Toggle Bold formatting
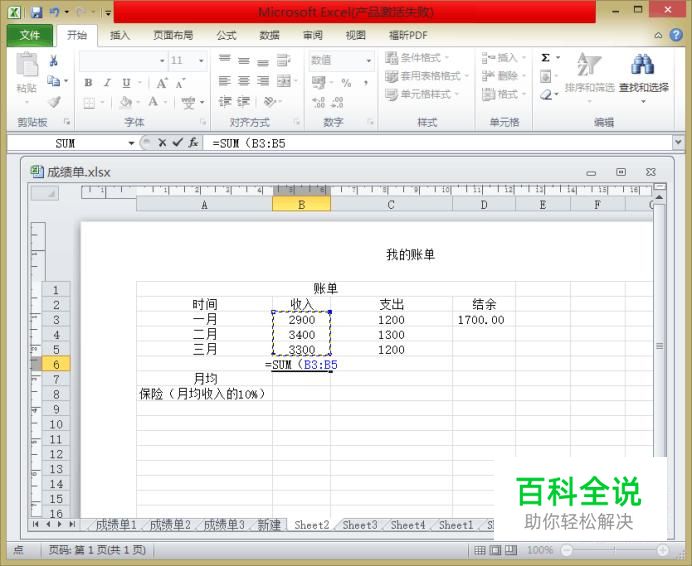The height and width of the screenshot is (566, 692). (x=88, y=83)
